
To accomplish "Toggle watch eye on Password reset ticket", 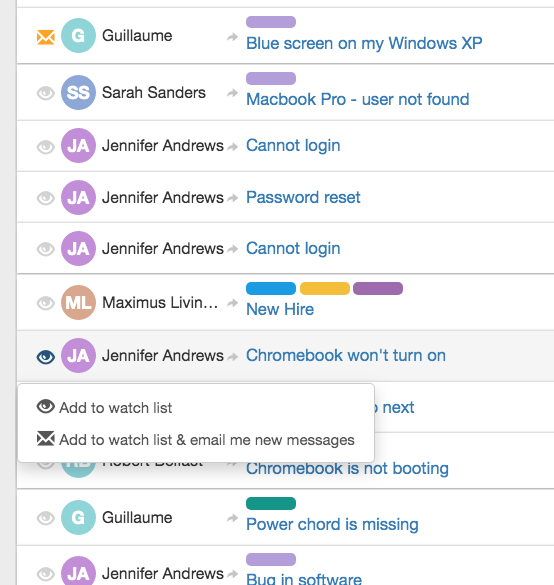I will tap(46, 198).
